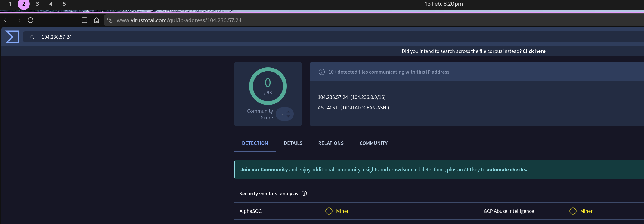Open info icon next to detected files notice
Image resolution: width=644 pixels, height=224 pixels.
322,72
